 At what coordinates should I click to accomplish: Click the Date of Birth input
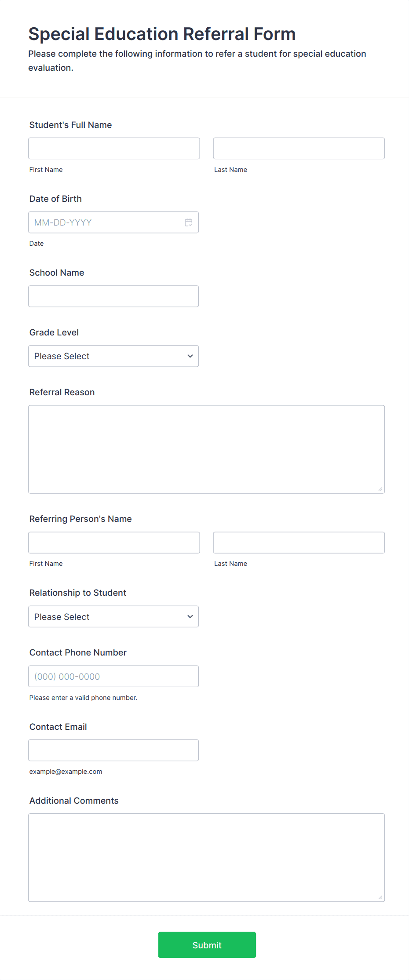(113, 222)
